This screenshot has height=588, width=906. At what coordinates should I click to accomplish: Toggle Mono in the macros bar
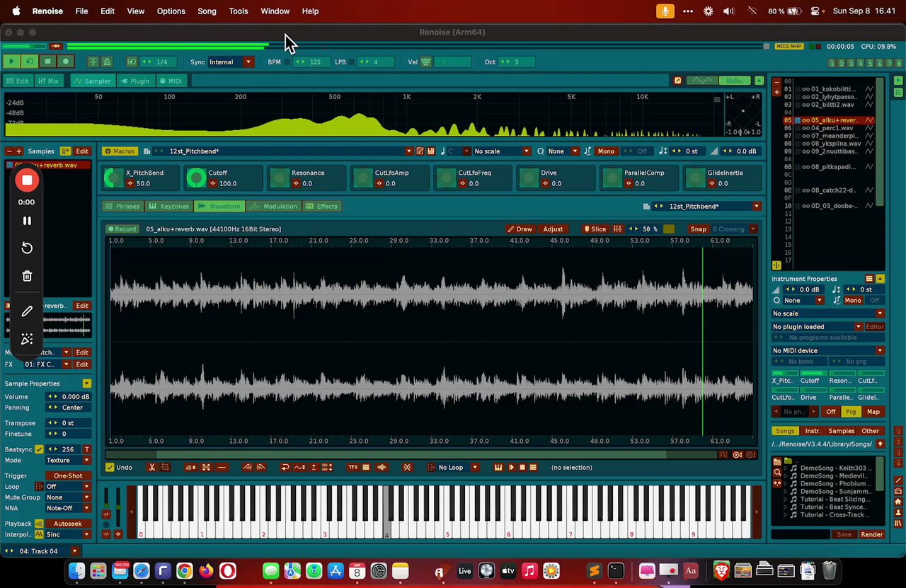606,151
